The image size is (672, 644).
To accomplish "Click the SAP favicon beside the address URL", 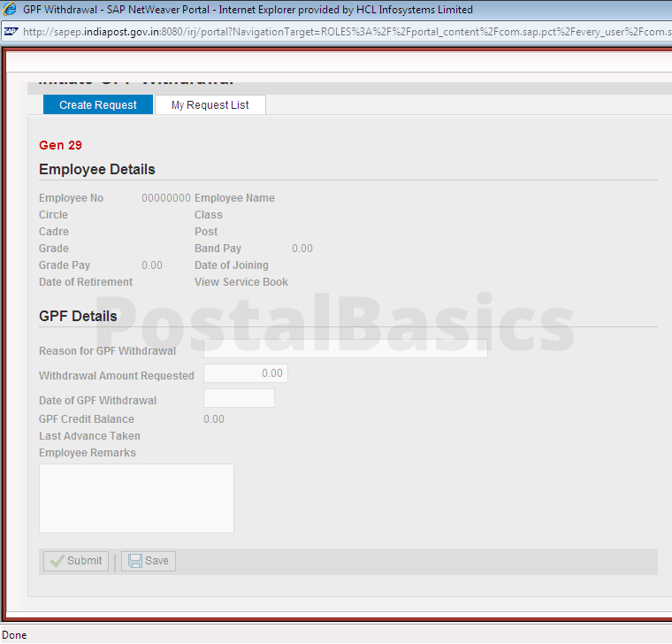I will pyautogui.click(x=10, y=31).
